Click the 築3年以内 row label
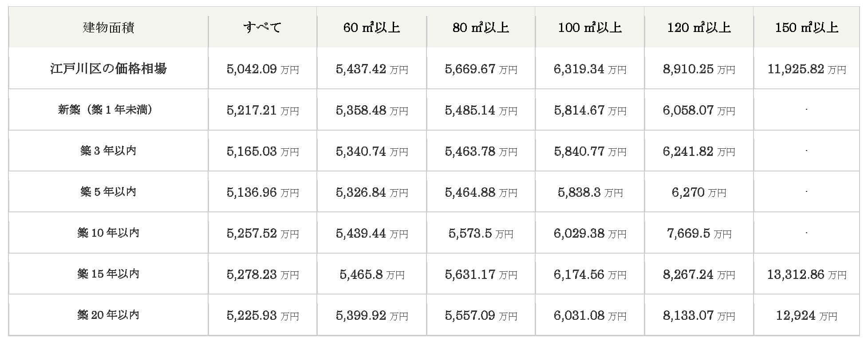868x346 pixels. point(108,151)
